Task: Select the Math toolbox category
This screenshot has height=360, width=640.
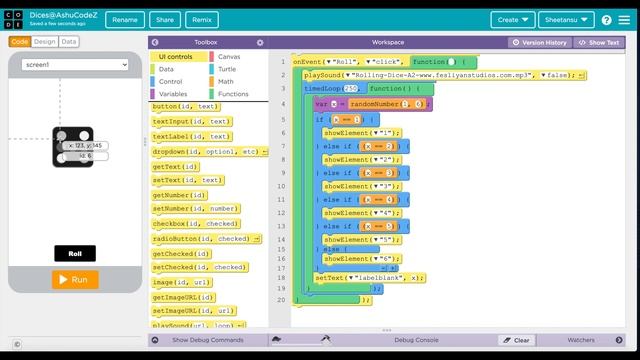Action: 225,82
